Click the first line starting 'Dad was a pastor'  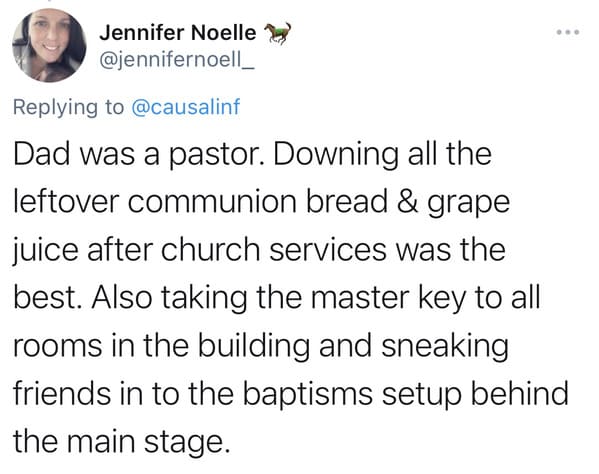tap(252, 154)
